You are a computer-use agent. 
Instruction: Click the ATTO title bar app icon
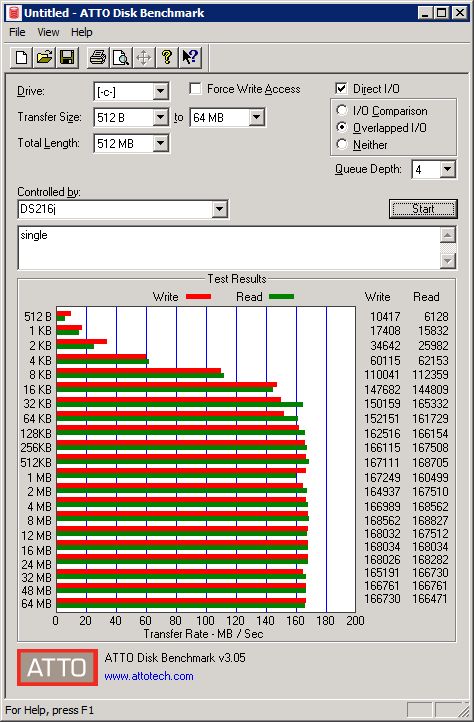(x=14, y=13)
